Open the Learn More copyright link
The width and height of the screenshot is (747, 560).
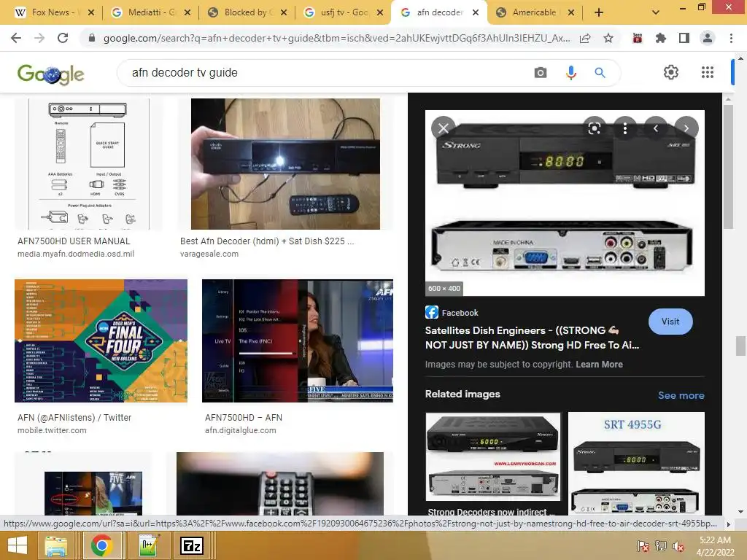(x=599, y=365)
